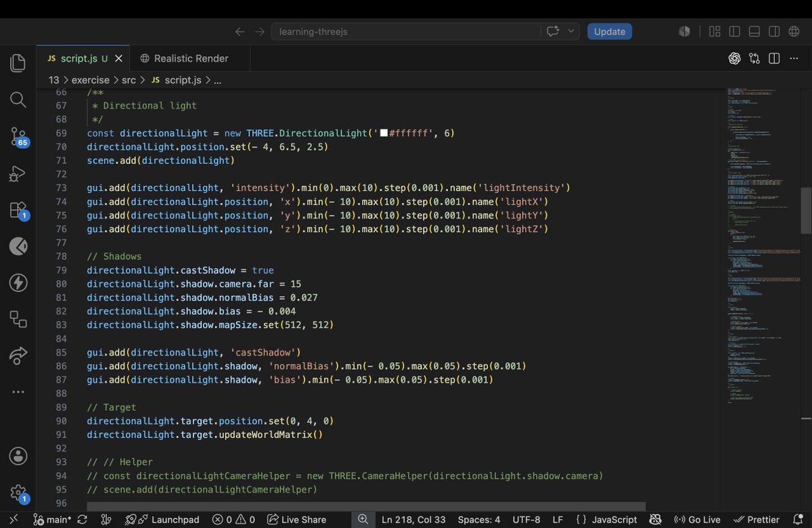Expand the '13' breadcrumb segment
Screen dimensions: 812x528
pyautogui.click(x=53, y=80)
